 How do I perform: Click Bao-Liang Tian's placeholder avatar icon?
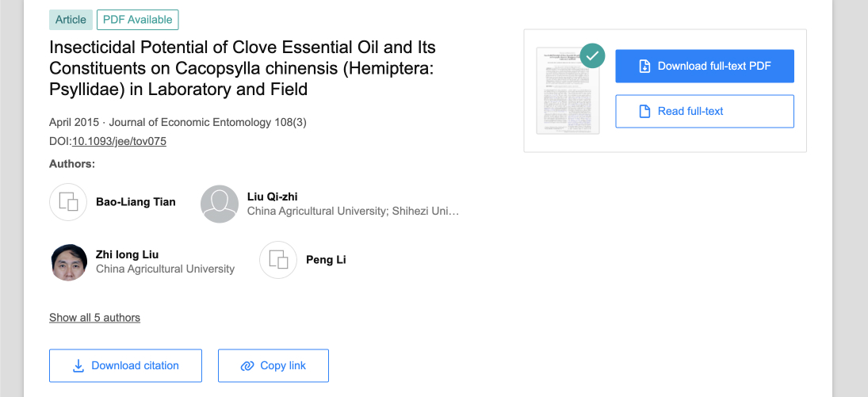(68, 202)
